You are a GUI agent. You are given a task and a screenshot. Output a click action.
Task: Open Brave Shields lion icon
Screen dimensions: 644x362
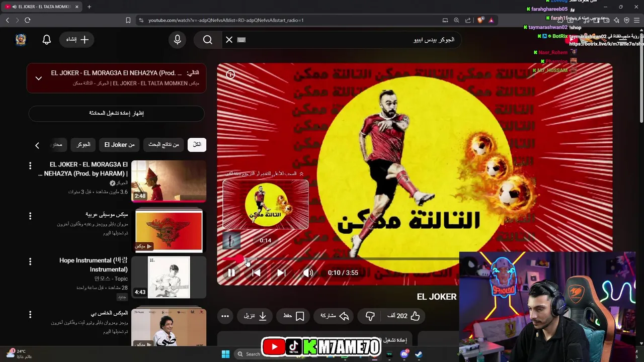(x=480, y=20)
